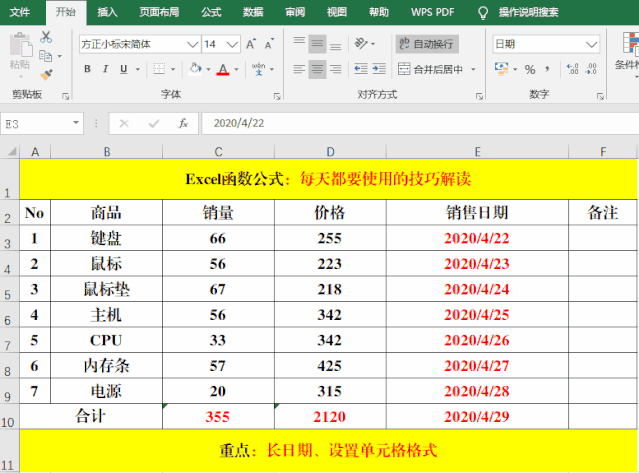Image resolution: width=639 pixels, height=473 pixels.
Task: Open the Name Box dropdown arrow
Action: point(76,123)
